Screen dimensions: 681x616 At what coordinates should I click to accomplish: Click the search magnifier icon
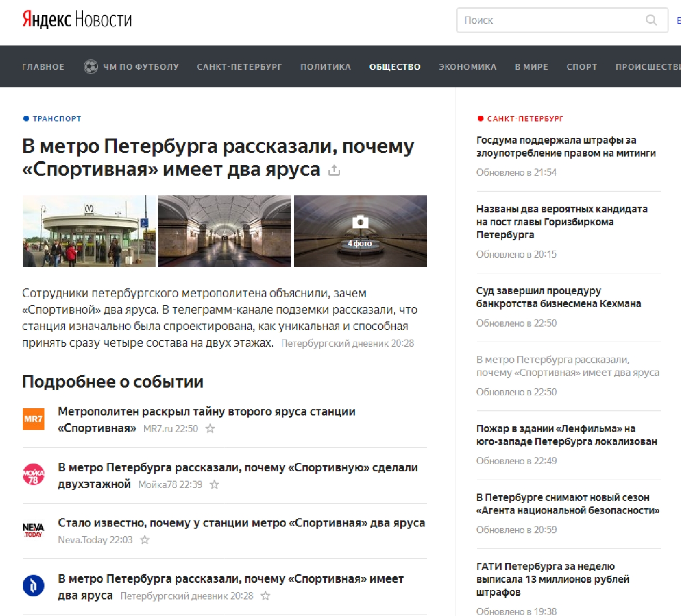click(651, 20)
